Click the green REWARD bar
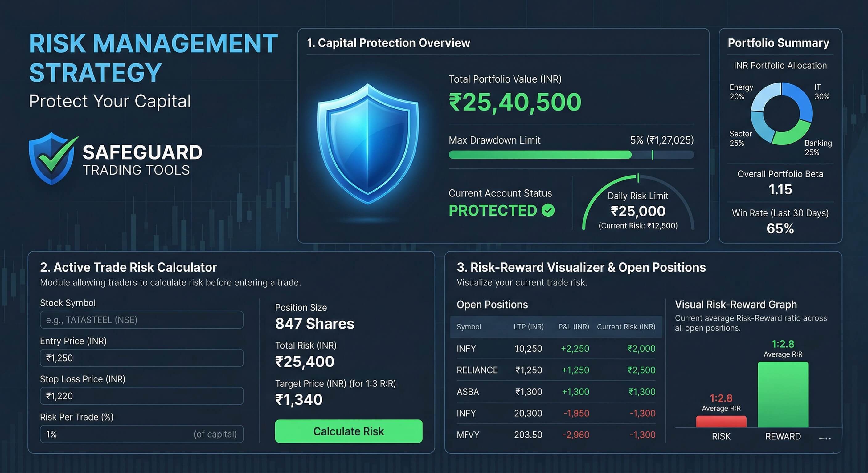Image resolution: width=868 pixels, height=473 pixels. [x=783, y=394]
